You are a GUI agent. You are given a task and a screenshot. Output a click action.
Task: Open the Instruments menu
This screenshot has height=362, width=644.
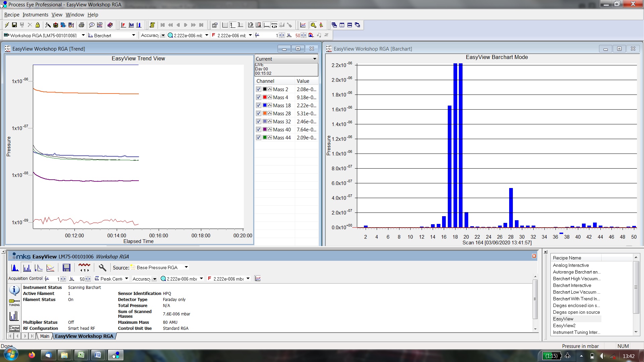(35, 15)
